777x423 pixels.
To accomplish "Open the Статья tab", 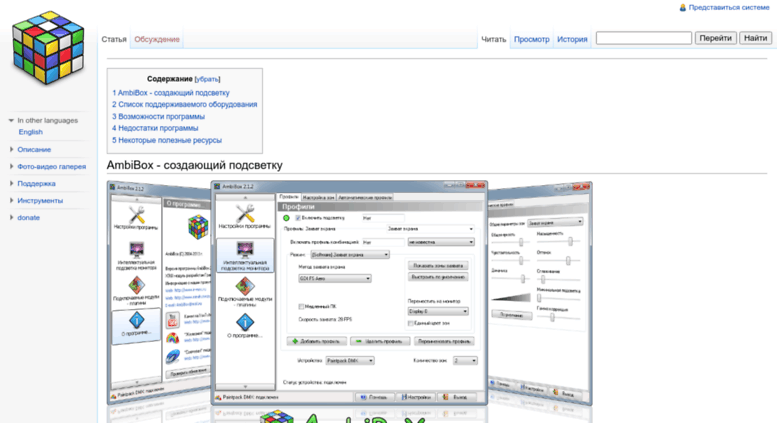I will pos(114,39).
